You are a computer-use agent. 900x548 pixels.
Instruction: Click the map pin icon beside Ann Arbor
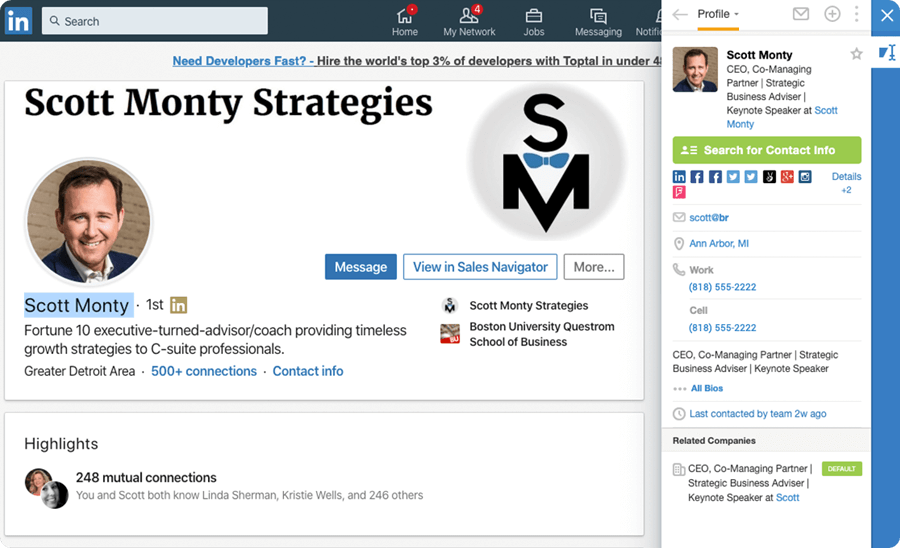tap(679, 244)
